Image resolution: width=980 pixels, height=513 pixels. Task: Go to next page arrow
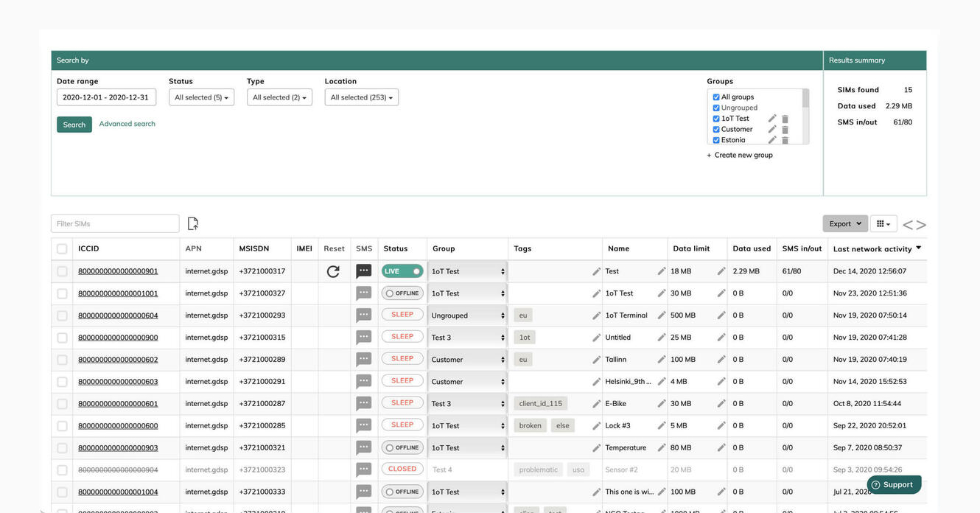click(x=921, y=225)
